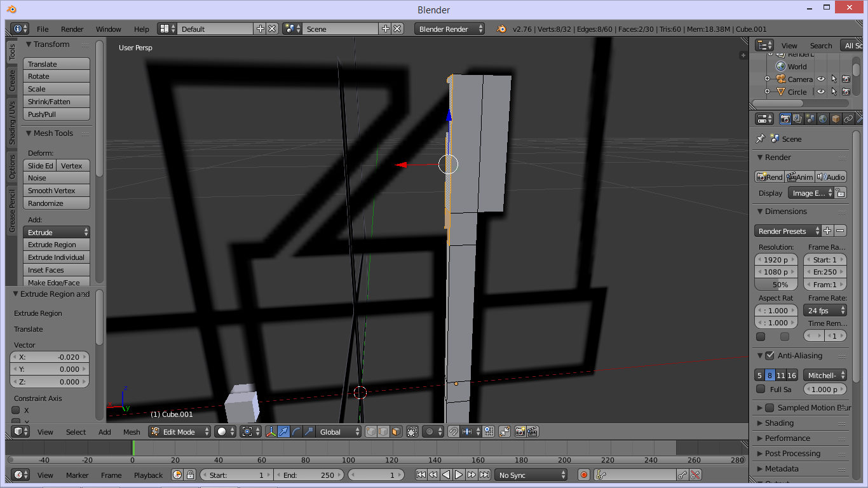Open the outliner editor type selector
868x488 pixels.
(x=765, y=45)
